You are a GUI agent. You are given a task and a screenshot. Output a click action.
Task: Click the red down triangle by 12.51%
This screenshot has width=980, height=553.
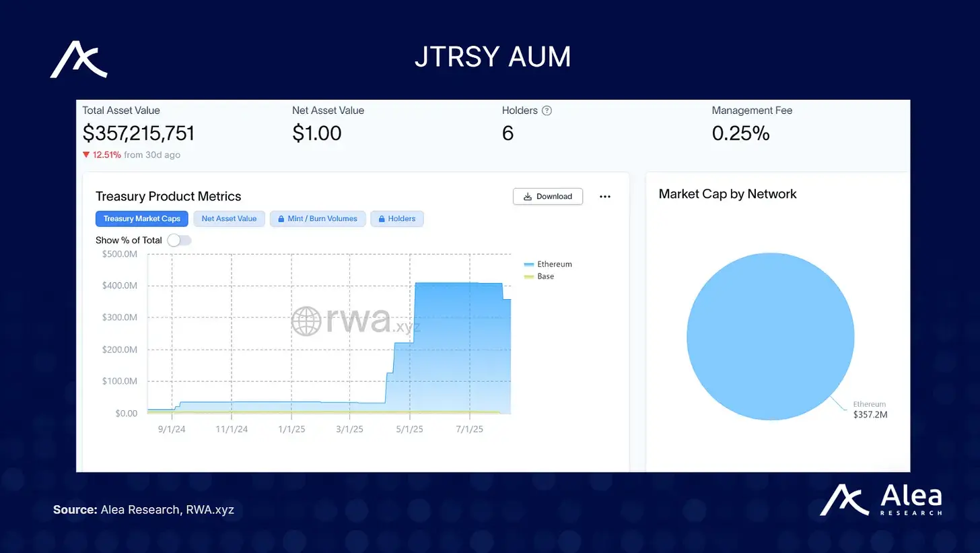pyautogui.click(x=86, y=155)
